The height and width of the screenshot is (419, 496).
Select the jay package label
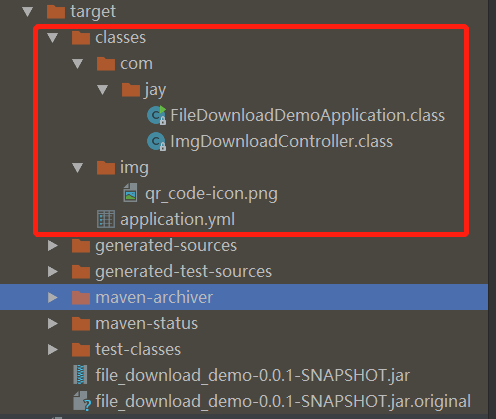pyautogui.click(x=155, y=90)
